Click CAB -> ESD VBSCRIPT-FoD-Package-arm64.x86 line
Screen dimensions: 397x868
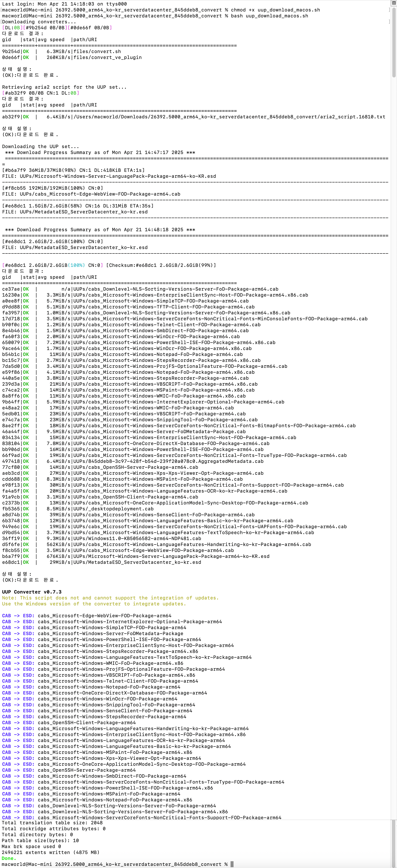pyautogui.click(x=99, y=675)
